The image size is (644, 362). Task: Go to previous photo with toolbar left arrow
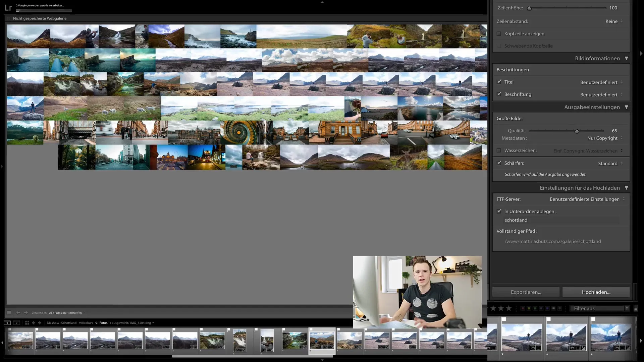18,313
